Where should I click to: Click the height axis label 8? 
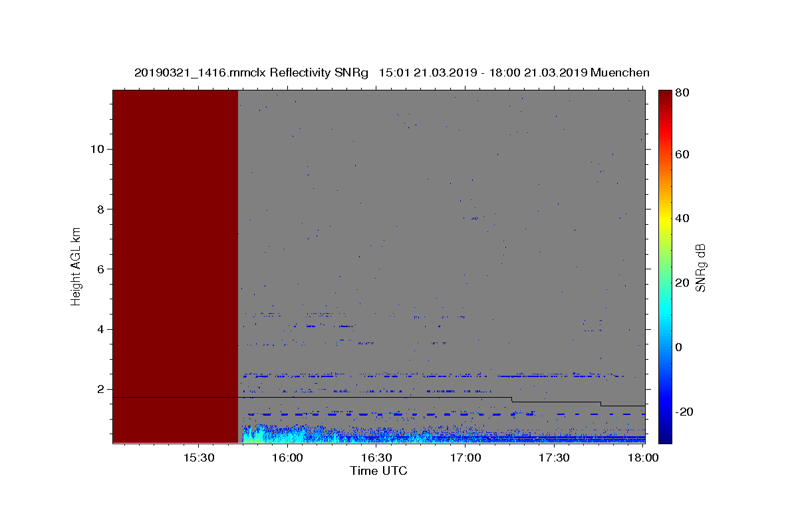(102, 209)
